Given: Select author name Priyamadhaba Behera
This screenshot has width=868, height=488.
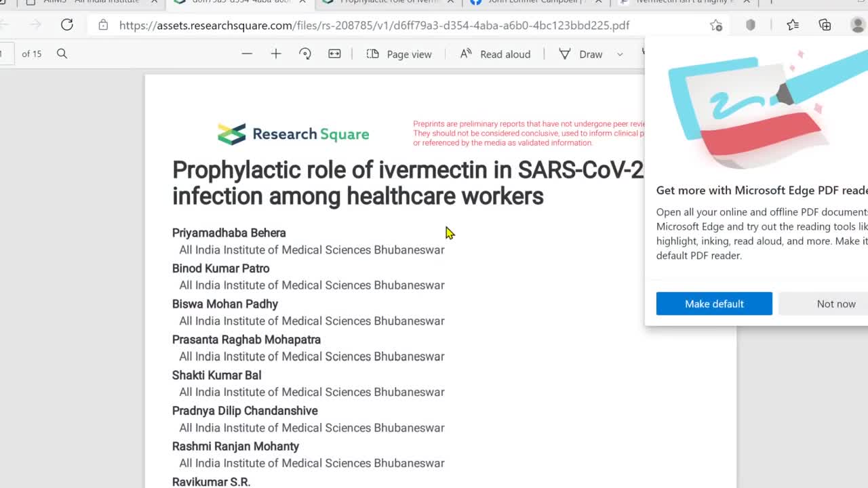Looking at the screenshot, I should pyautogui.click(x=229, y=232).
